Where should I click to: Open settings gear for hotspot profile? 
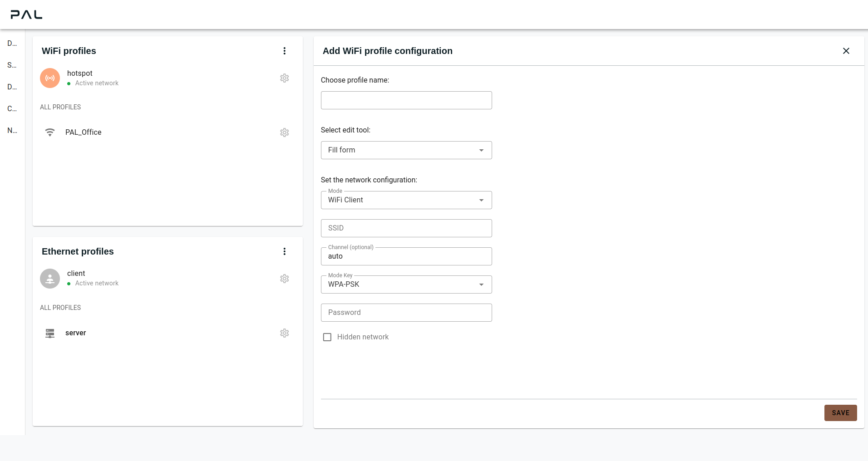(x=284, y=78)
